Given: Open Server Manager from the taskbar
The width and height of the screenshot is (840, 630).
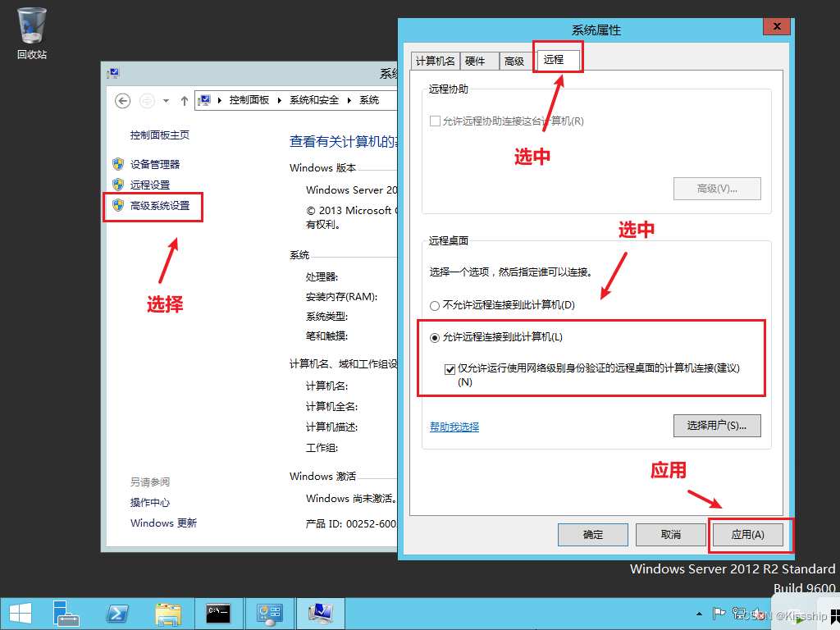Looking at the screenshot, I should 66,614.
